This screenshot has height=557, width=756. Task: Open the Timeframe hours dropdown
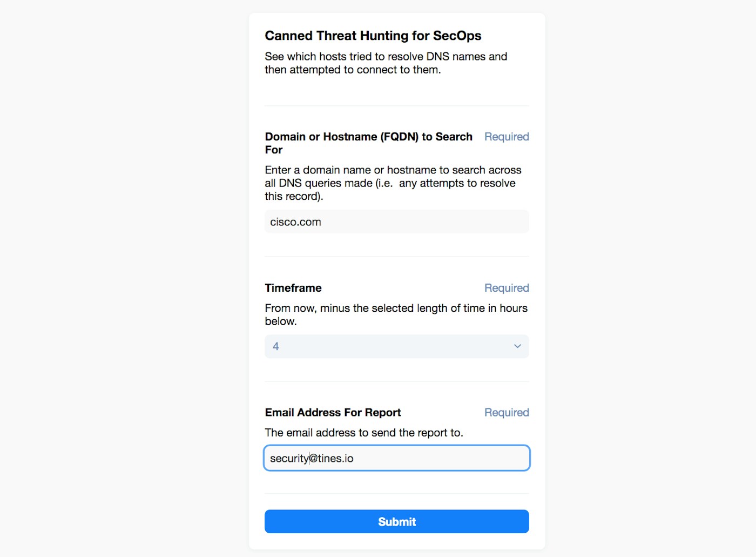(396, 346)
